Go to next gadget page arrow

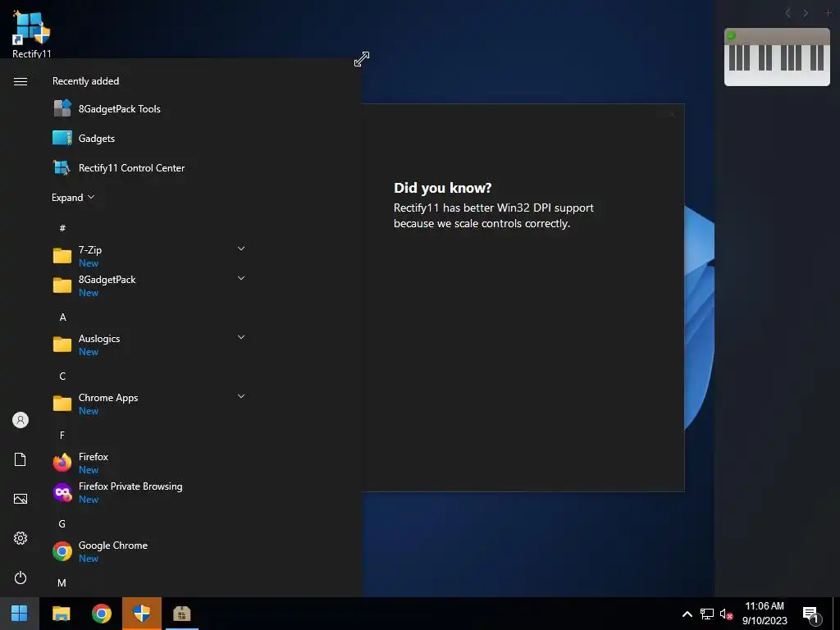tap(806, 13)
